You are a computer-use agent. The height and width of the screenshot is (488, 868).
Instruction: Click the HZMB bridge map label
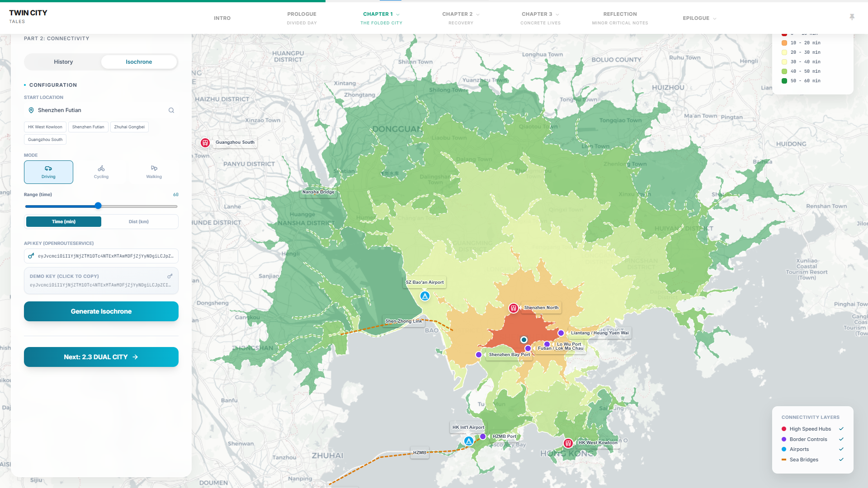(420, 453)
